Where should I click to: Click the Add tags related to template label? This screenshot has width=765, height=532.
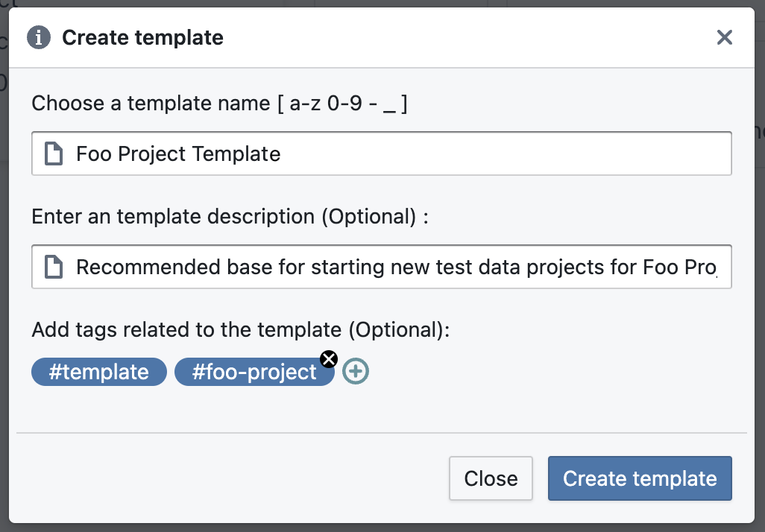pos(241,329)
